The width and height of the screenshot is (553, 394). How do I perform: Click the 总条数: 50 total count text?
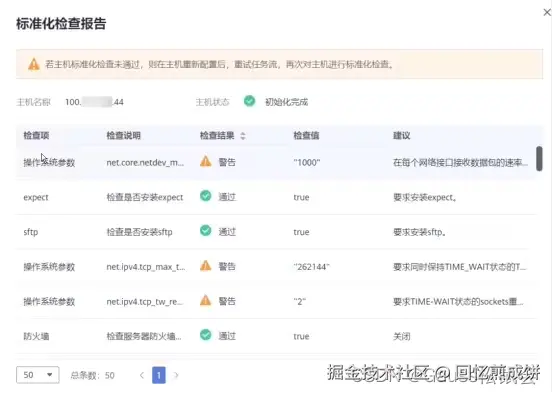coord(92,375)
